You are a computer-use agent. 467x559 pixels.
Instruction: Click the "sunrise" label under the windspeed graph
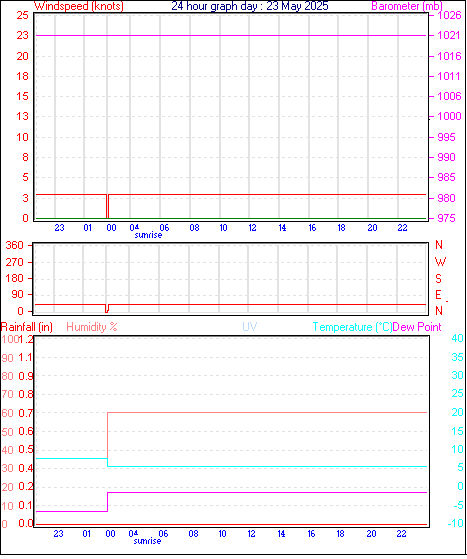pyautogui.click(x=148, y=235)
